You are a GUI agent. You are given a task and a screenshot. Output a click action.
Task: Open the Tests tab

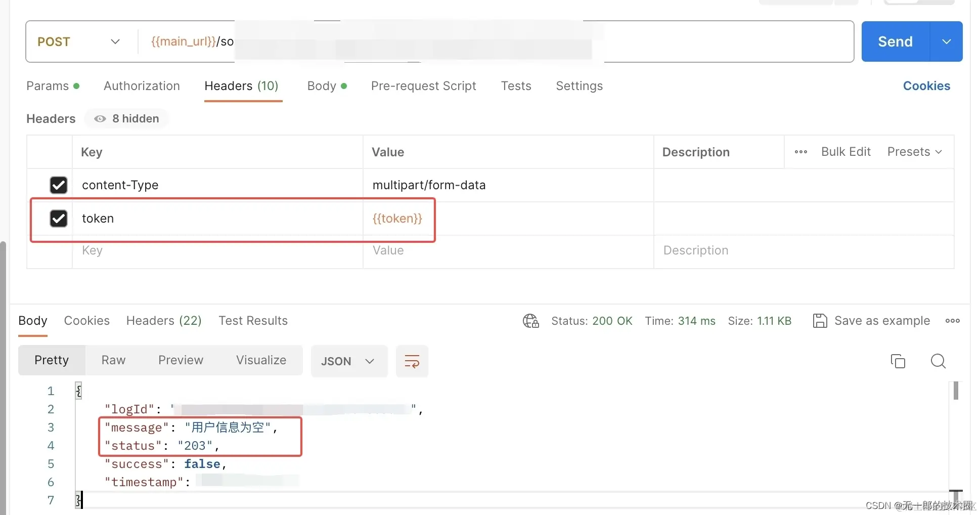(x=516, y=86)
